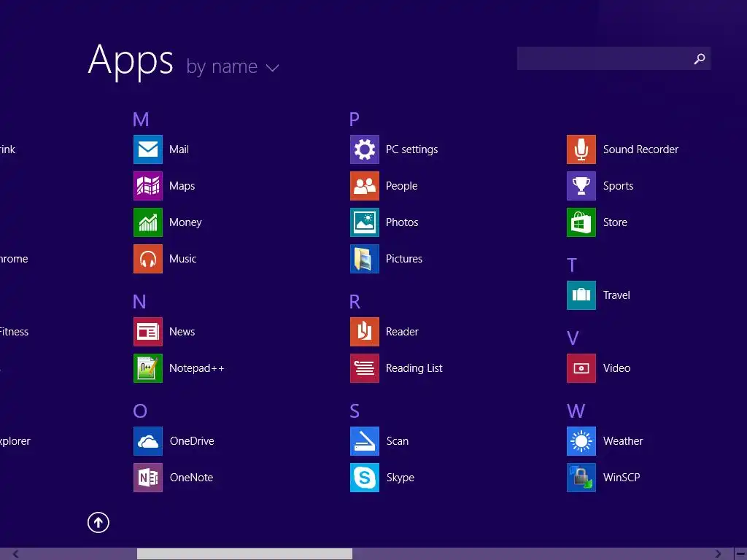747x560 pixels.
Task: Jump to the P letter group header
Action: [354, 119]
